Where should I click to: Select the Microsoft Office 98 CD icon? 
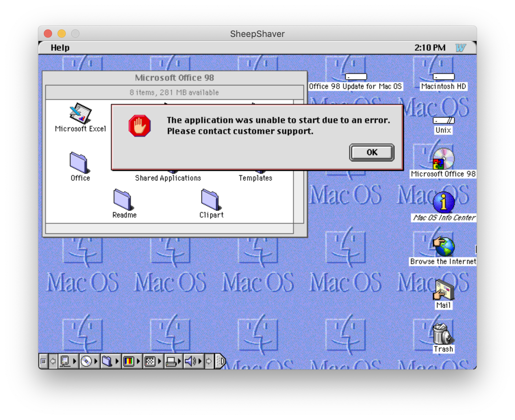(443, 159)
